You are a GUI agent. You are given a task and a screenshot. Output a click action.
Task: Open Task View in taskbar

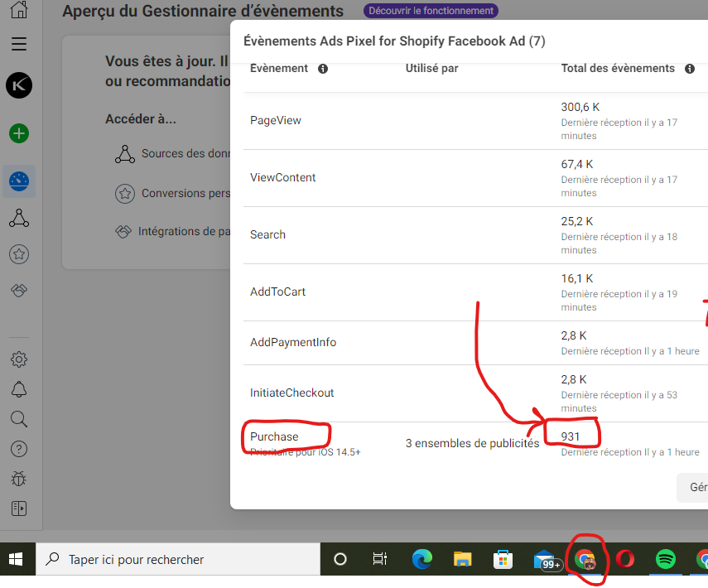[380, 560]
